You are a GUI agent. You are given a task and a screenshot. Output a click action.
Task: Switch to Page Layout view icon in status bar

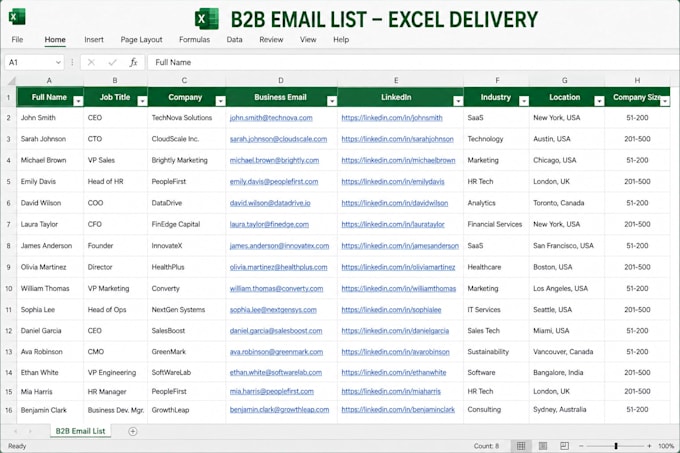(x=543, y=446)
